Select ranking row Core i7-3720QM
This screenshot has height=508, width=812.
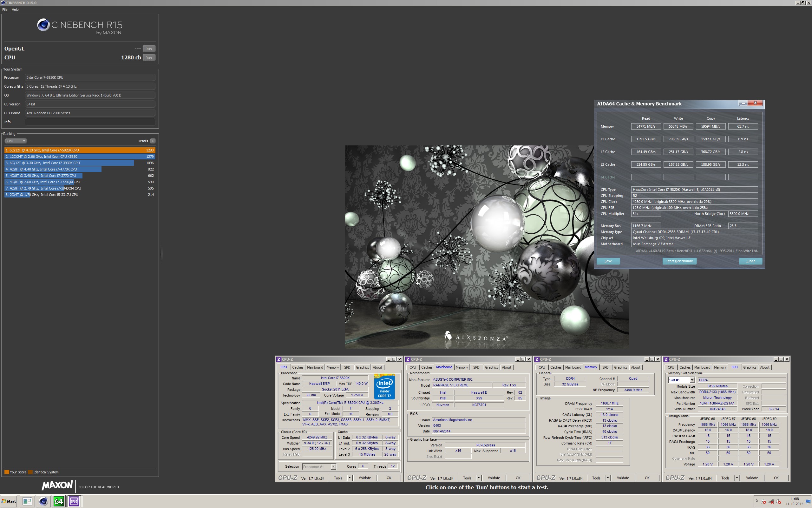pos(80,182)
